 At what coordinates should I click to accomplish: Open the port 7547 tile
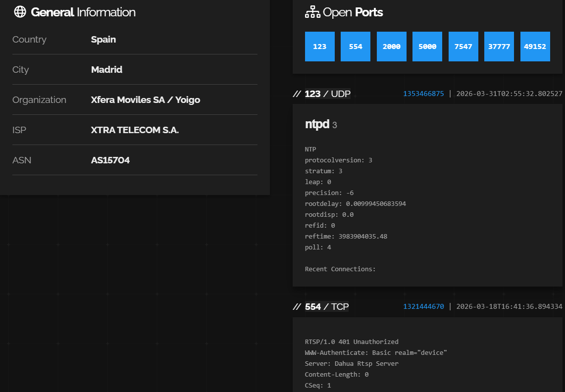tap(463, 47)
